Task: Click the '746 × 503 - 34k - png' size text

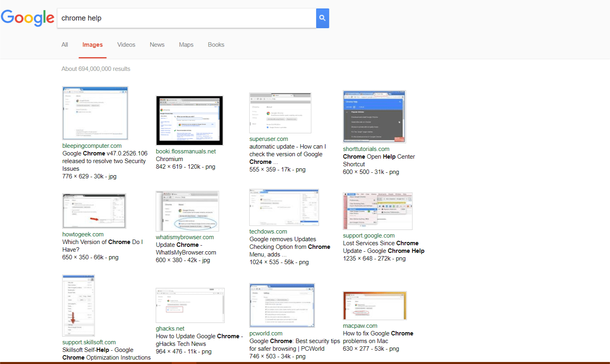Action: [277, 356]
